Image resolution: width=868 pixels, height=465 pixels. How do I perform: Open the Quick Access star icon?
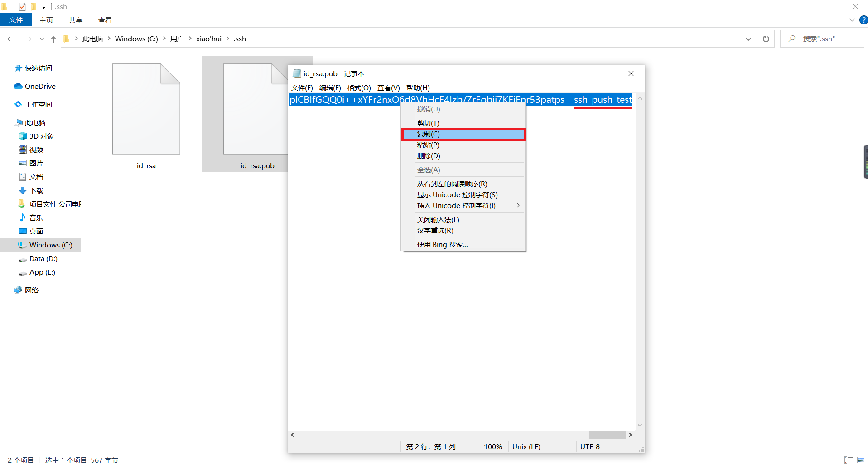click(18, 68)
